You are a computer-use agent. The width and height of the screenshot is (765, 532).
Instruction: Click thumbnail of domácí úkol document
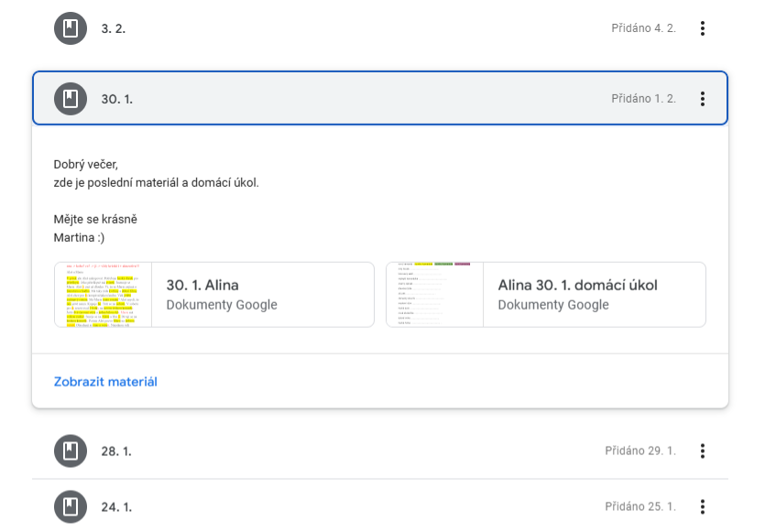pyautogui.click(x=434, y=294)
